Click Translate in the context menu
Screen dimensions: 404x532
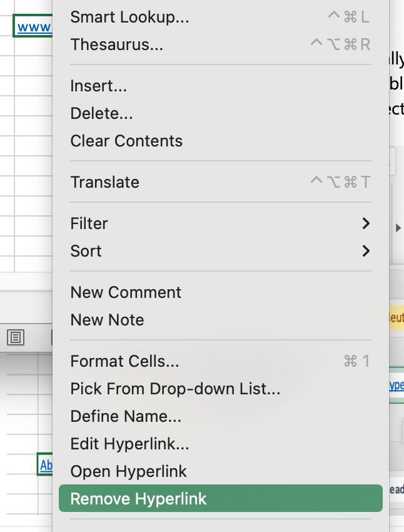(x=105, y=182)
